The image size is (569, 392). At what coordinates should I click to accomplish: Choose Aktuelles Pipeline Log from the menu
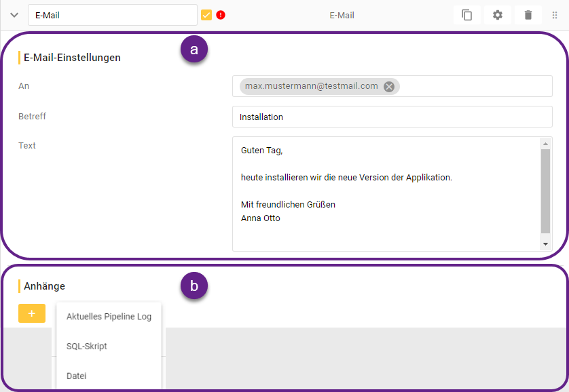(x=109, y=316)
